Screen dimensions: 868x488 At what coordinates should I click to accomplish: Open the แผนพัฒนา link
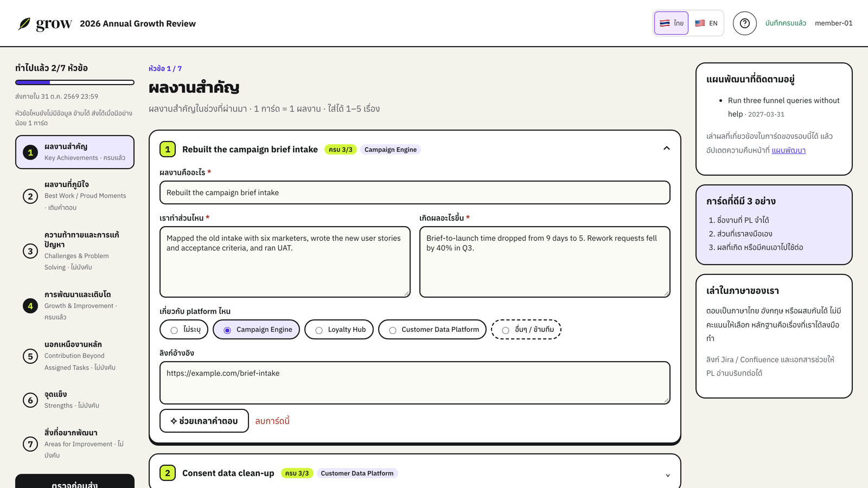click(789, 150)
